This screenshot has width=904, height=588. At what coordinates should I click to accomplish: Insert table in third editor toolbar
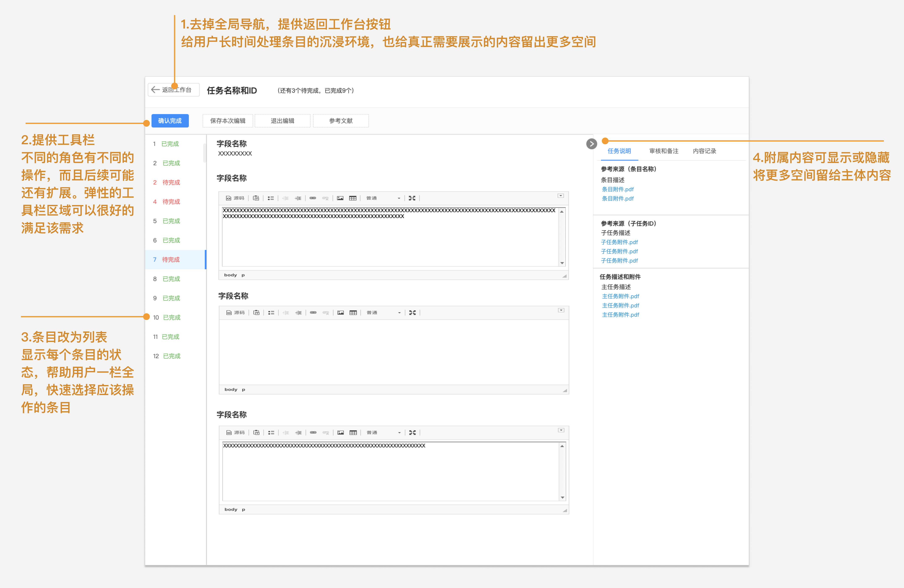353,432
